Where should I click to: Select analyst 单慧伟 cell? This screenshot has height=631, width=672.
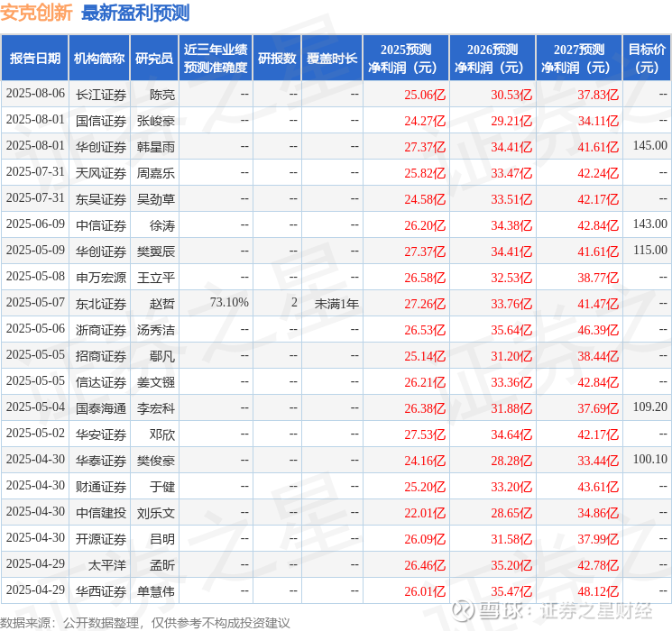155,591
